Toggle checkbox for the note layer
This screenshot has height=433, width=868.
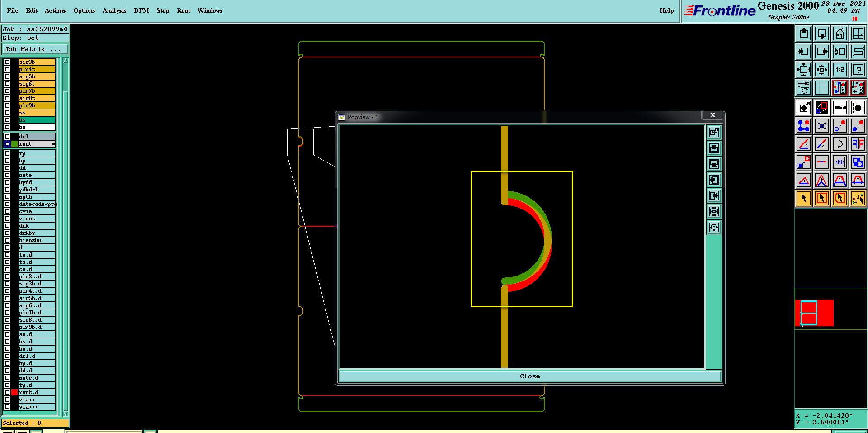(7, 175)
